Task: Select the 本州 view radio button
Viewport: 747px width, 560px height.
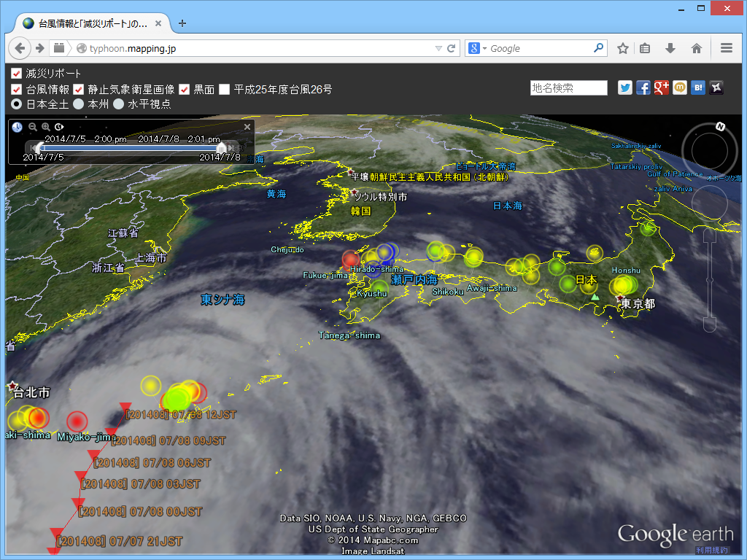Action: (79, 104)
